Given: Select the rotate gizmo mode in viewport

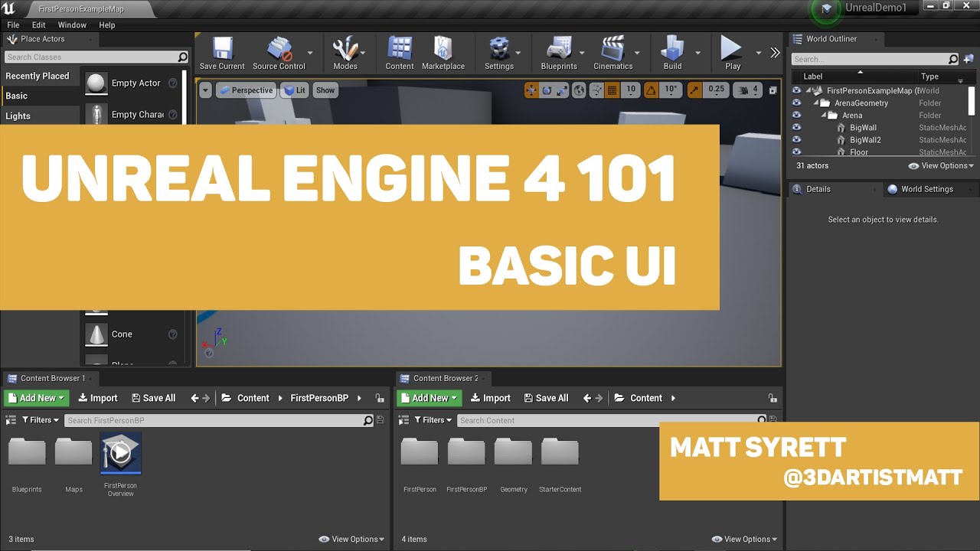Looking at the screenshot, I should [x=547, y=90].
